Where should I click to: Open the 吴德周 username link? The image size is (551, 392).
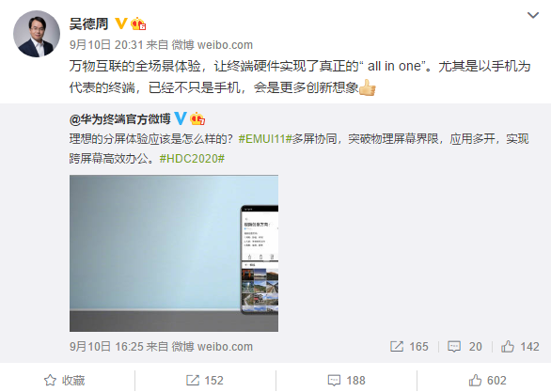[x=88, y=24]
